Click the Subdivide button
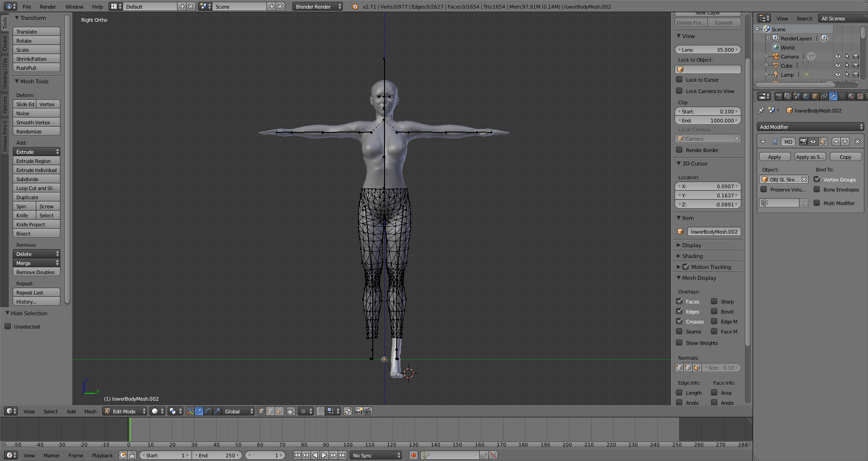This screenshot has width=868, height=461. [x=36, y=179]
